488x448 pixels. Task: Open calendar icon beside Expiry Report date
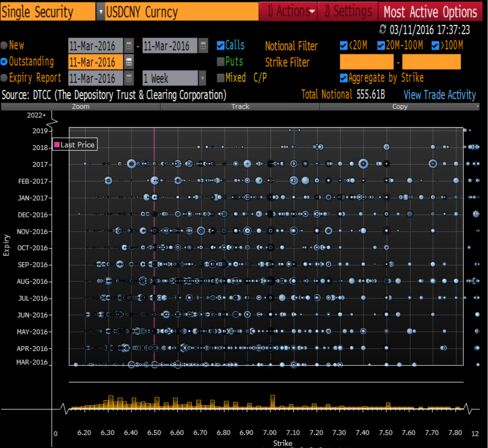tap(129, 78)
